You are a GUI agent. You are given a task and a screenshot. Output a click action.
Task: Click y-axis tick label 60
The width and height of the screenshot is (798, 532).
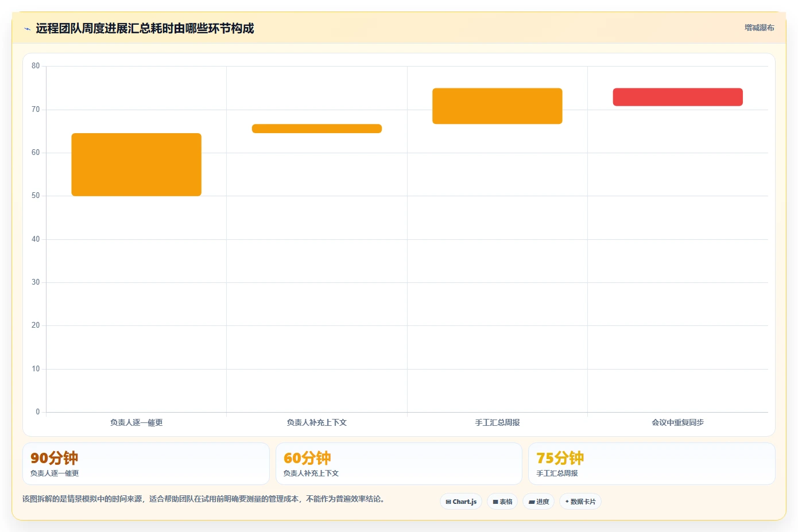(36, 153)
